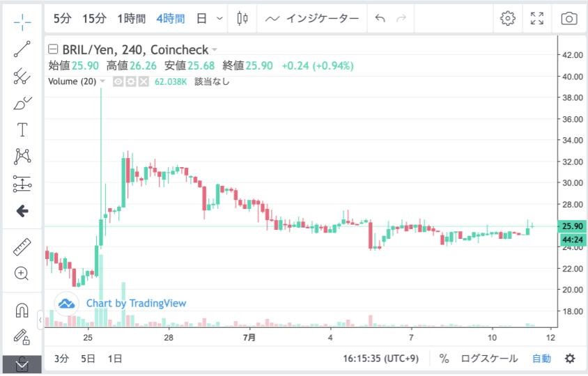Toggle magnet mode for drawings
The image size is (588, 376).
22,311
